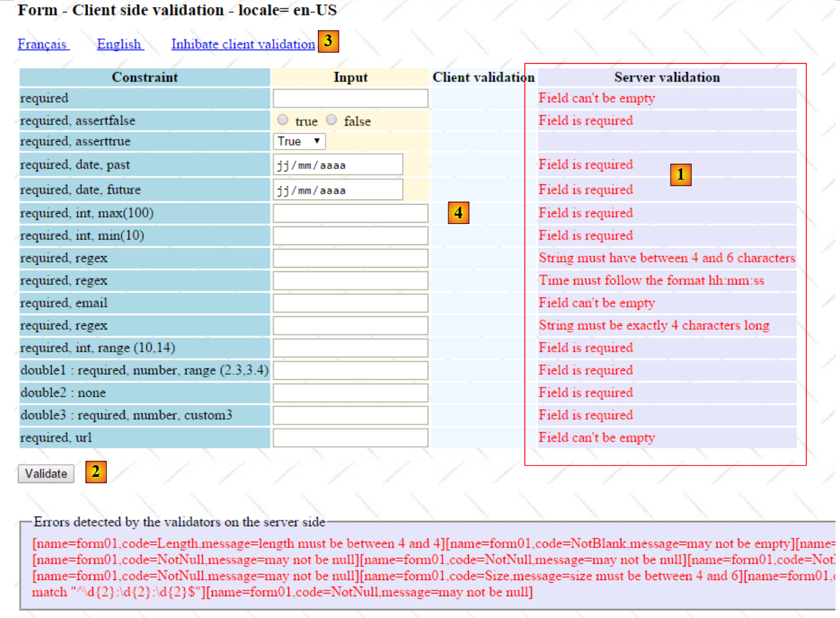Viewport: 840px width, 618px height.
Task: Click the 'required, int, min(10)' input
Action: pyautogui.click(x=350, y=236)
